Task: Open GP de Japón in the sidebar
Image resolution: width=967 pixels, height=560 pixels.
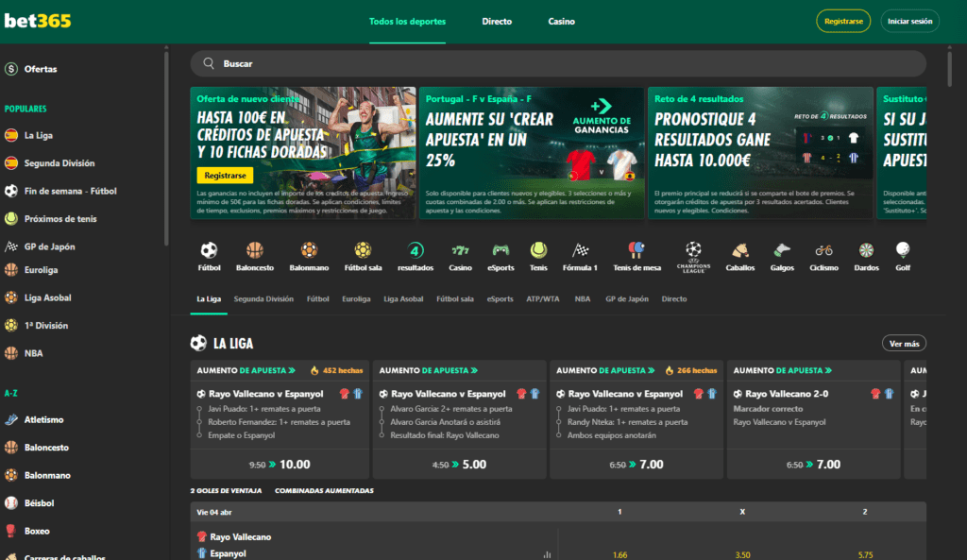Action: pyautogui.click(x=49, y=246)
